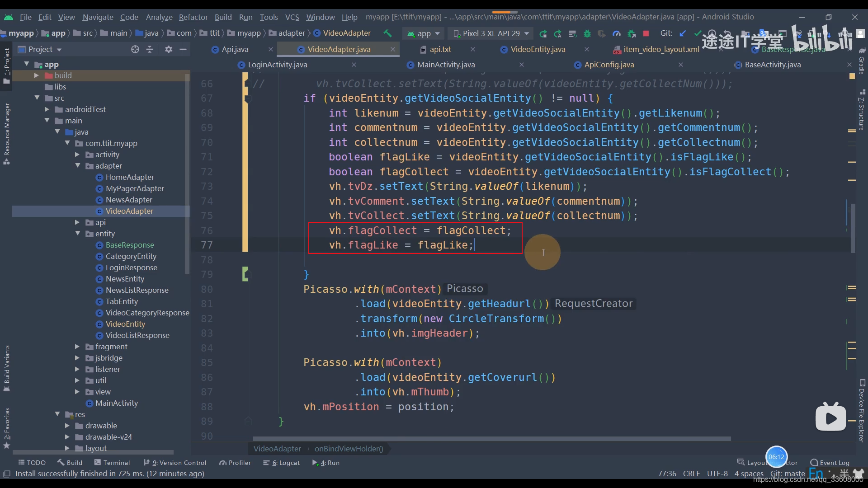Open the Resource Manager side panel
The image size is (868, 488).
click(x=6, y=134)
